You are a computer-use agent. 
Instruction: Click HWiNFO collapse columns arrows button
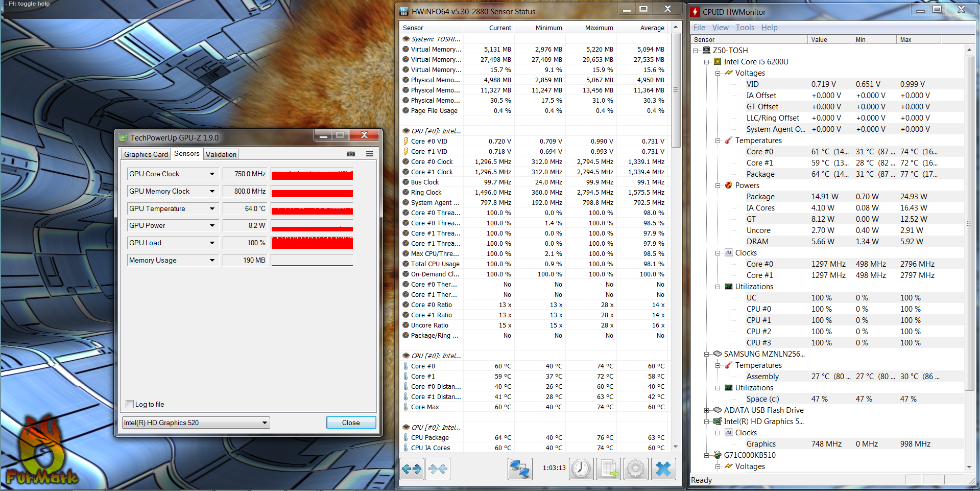pos(438,469)
